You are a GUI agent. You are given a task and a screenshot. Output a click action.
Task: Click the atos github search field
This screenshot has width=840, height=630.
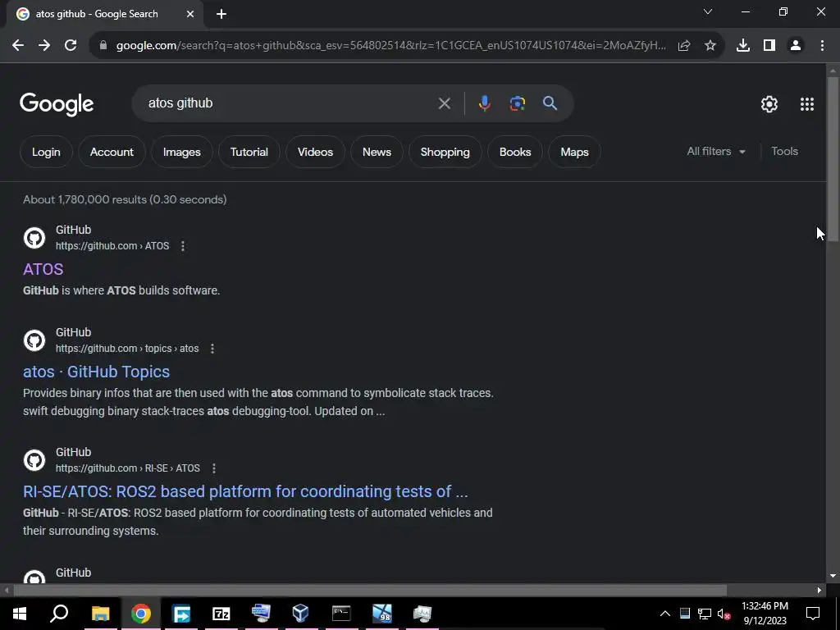click(x=290, y=103)
